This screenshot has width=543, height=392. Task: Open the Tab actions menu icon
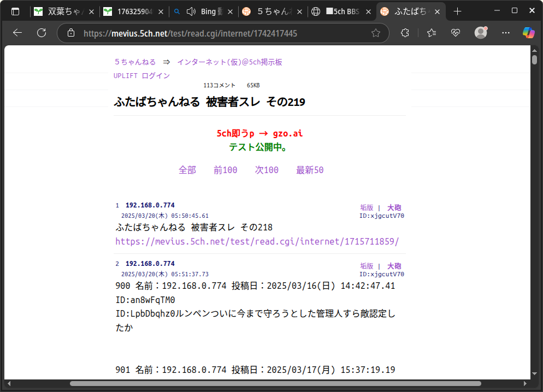[15, 11]
